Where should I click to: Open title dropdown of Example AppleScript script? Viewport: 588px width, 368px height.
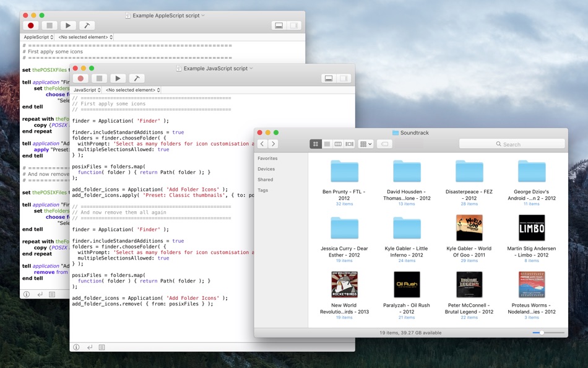[x=203, y=15]
